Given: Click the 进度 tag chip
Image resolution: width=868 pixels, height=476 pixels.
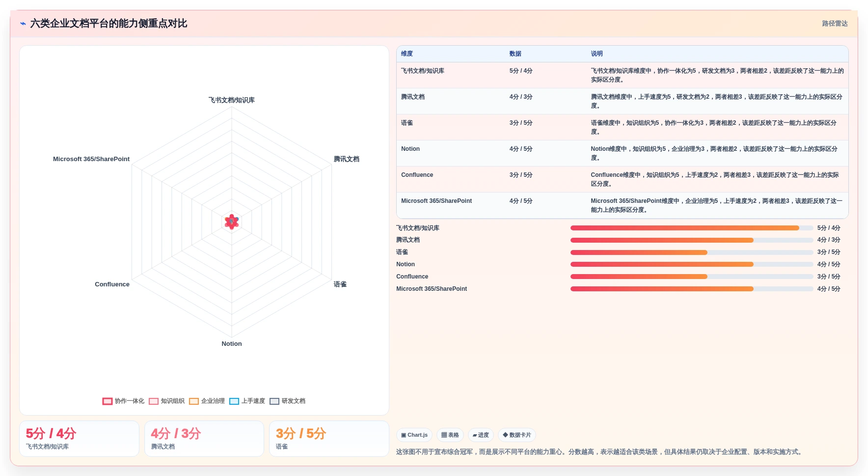Looking at the screenshot, I should click(x=481, y=435).
